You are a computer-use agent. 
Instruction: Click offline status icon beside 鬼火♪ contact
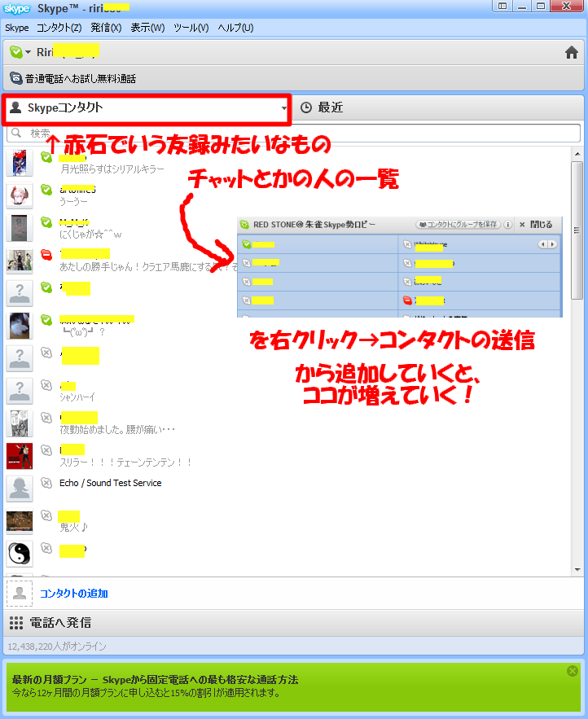point(46,515)
